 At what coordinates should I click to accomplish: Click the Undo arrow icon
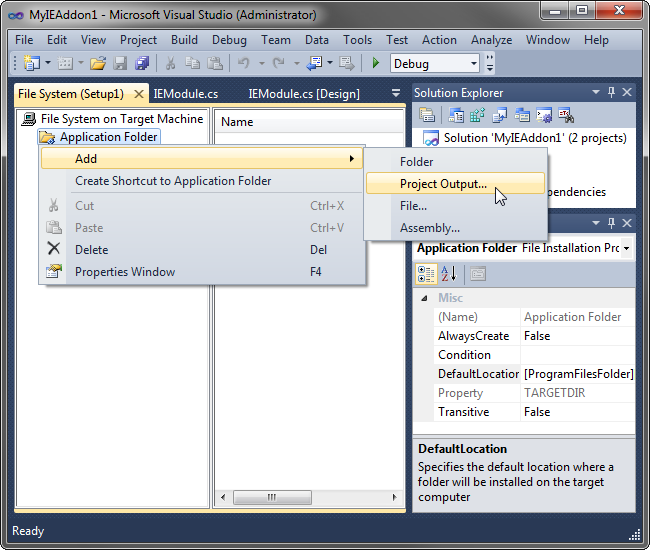(244, 63)
